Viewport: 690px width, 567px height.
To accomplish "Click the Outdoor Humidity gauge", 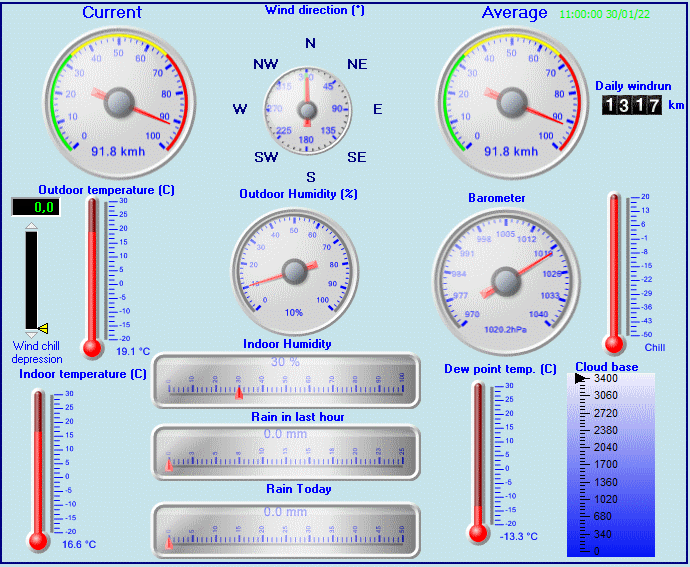I will [x=294, y=270].
